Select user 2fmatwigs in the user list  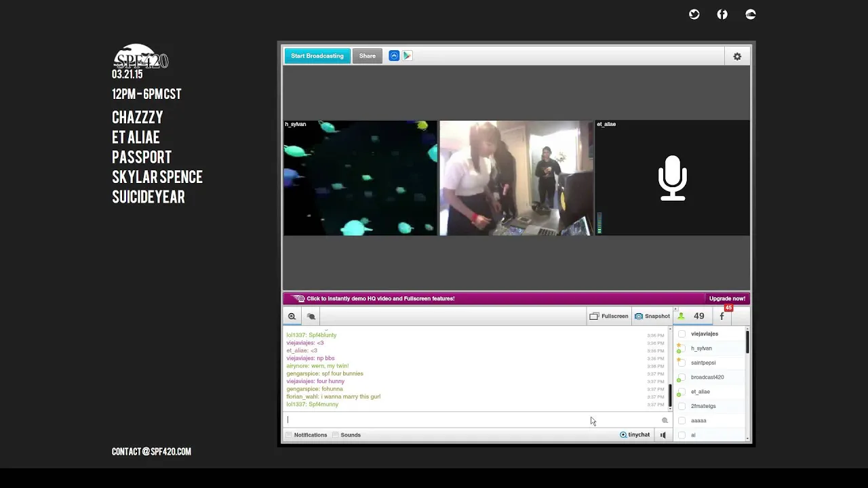pyautogui.click(x=703, y=406)
